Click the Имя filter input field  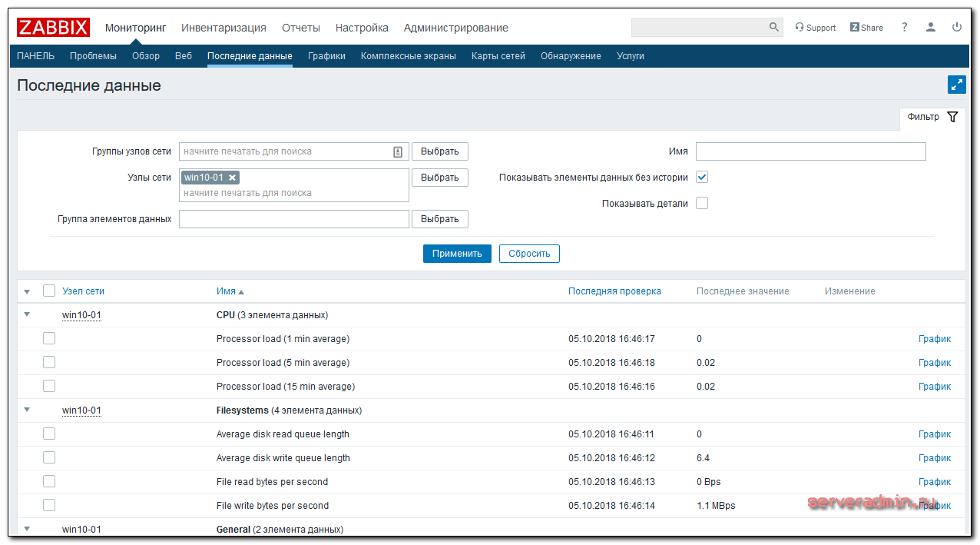810,151
